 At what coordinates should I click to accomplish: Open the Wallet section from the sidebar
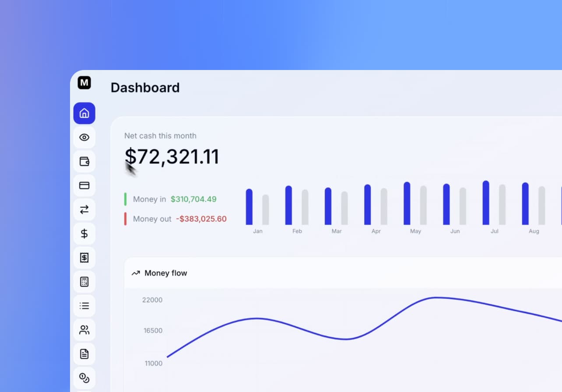point(84,161)
